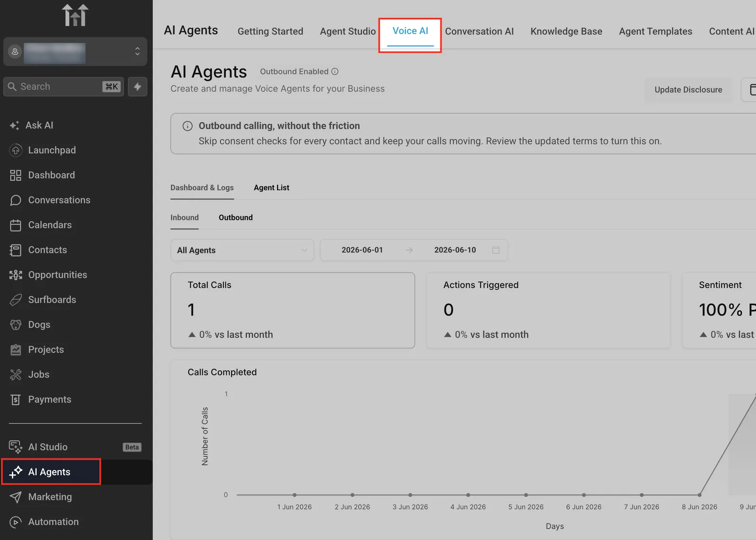The height and width of the screenshot is (540, 756).
Task: Click the 1 Jun 2026 chart data point
Action: click(x=294, y=495)
